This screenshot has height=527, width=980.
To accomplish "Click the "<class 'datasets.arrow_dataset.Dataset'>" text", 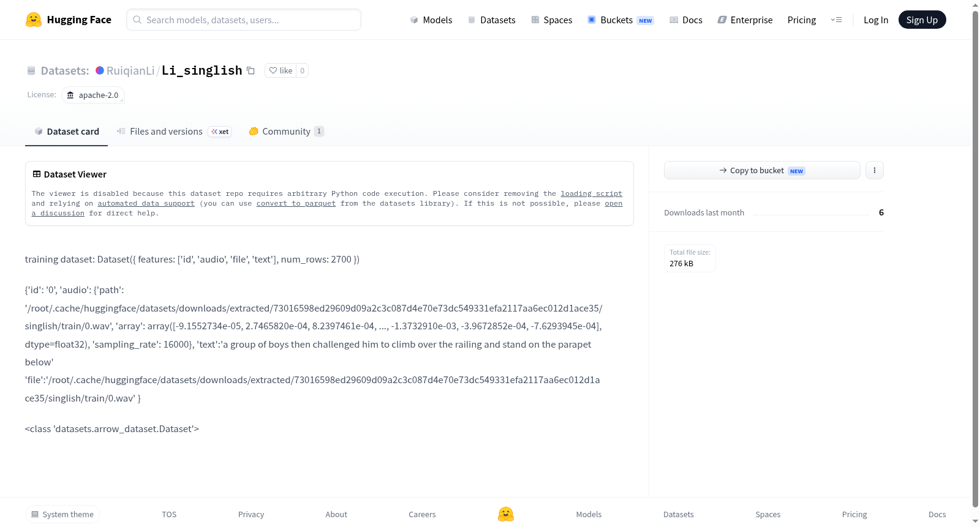I will pyautogui.click(x=112, y=429).
